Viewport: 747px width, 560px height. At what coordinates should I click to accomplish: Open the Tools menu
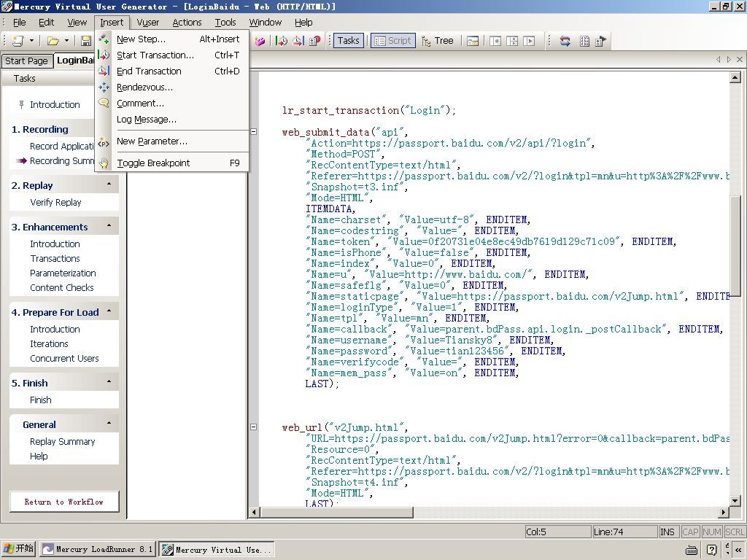click(x=225, y=23)
